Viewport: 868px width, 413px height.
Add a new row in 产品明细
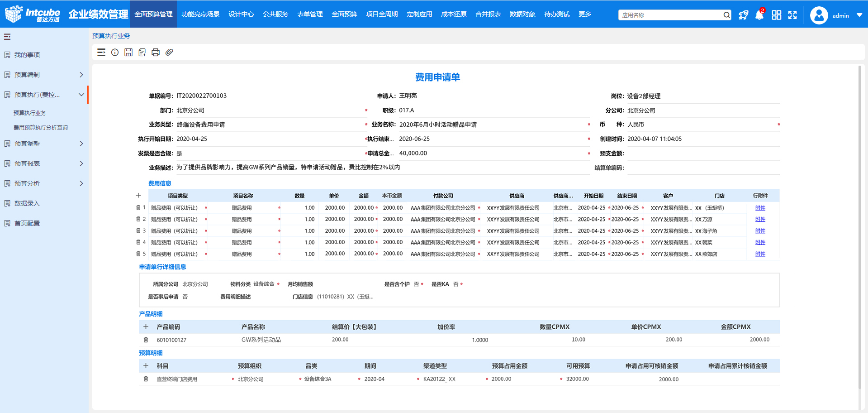click(146, 327)
